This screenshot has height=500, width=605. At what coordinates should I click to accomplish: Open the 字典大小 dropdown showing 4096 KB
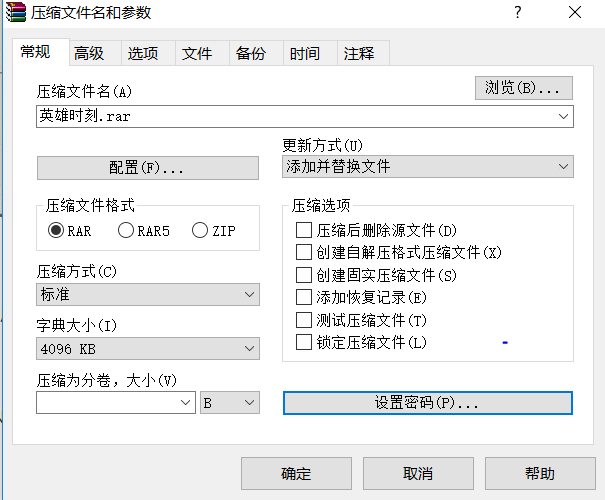click(148, 349)
